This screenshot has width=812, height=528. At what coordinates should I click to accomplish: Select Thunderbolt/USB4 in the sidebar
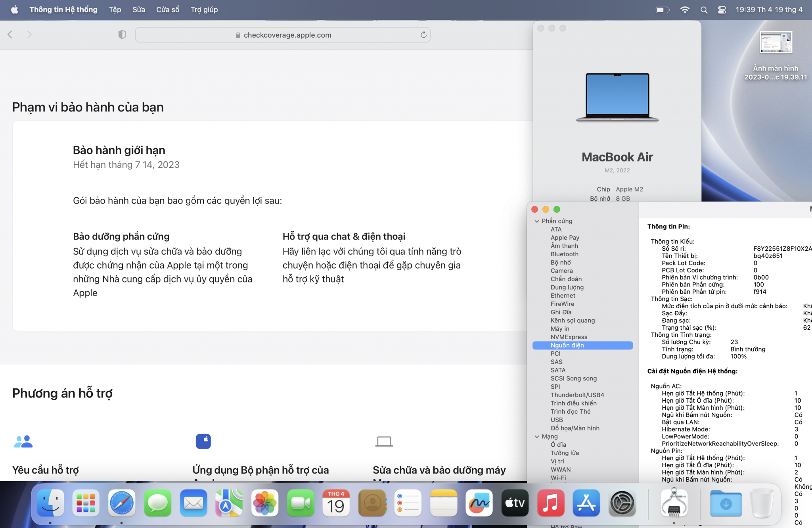click(x=577, y=395)
